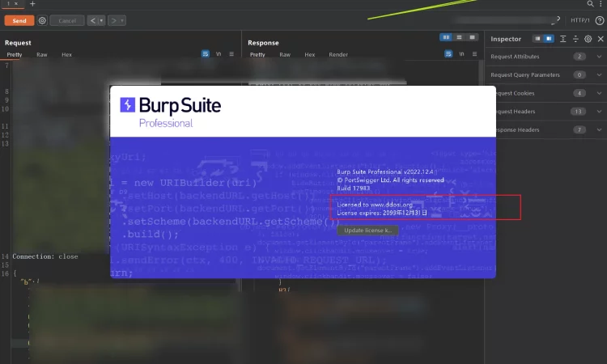Screen dimensions: 607x364
Task: Click the Cancel button
Action: (67, 20)
